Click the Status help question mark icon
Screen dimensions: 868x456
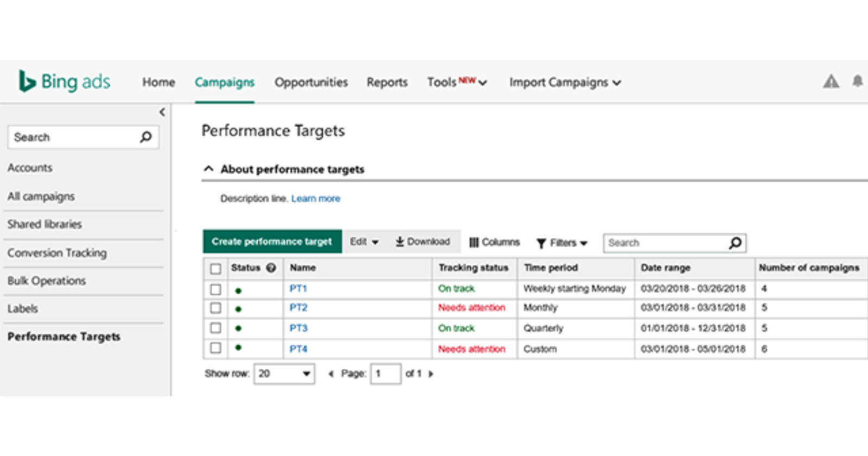click(271, 268)
